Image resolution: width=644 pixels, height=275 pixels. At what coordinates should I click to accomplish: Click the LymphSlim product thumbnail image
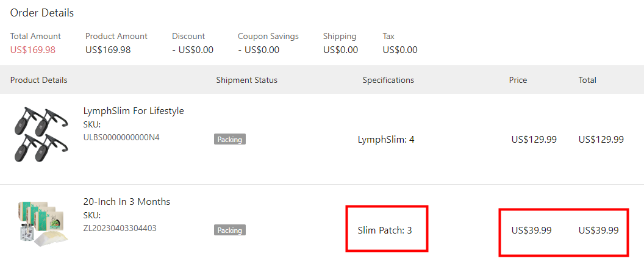pyautogui.click(x=37, y=134)
